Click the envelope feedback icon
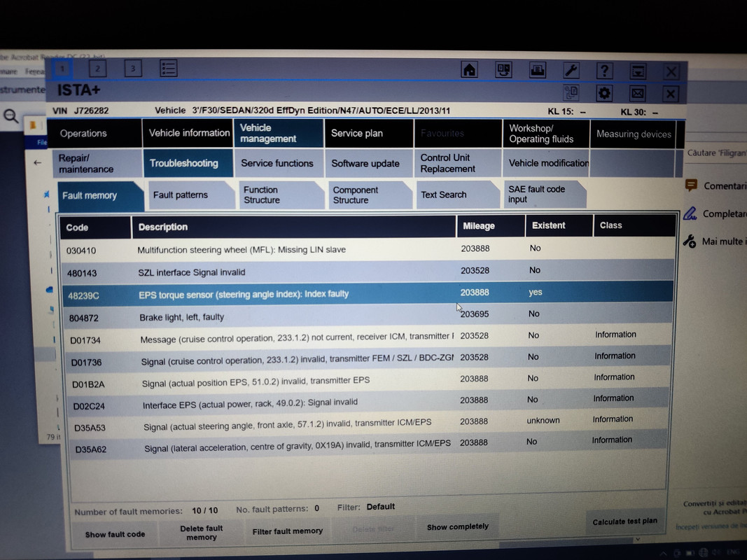 (637, 93)
